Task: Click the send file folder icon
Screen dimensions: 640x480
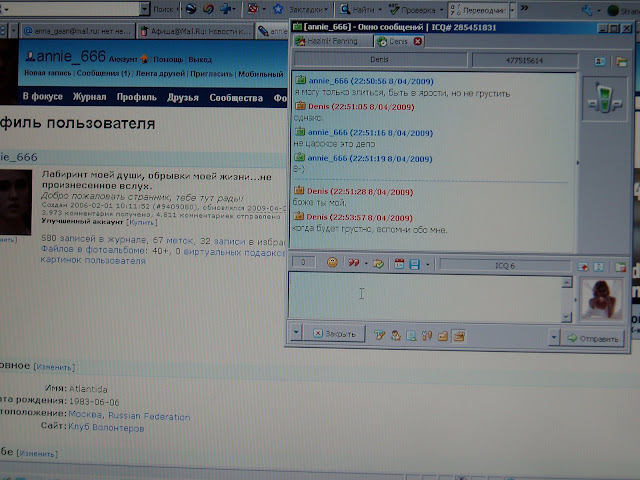Action: coord(378,264)
